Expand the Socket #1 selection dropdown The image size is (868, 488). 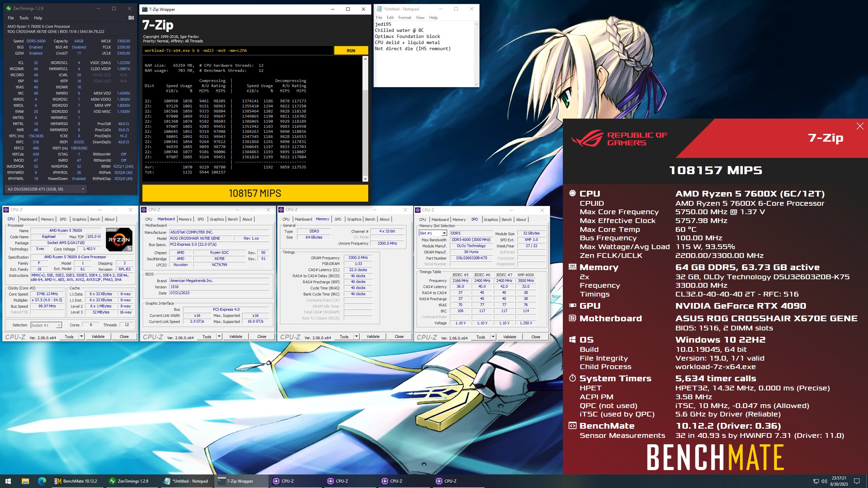click(x=59, y=325)
